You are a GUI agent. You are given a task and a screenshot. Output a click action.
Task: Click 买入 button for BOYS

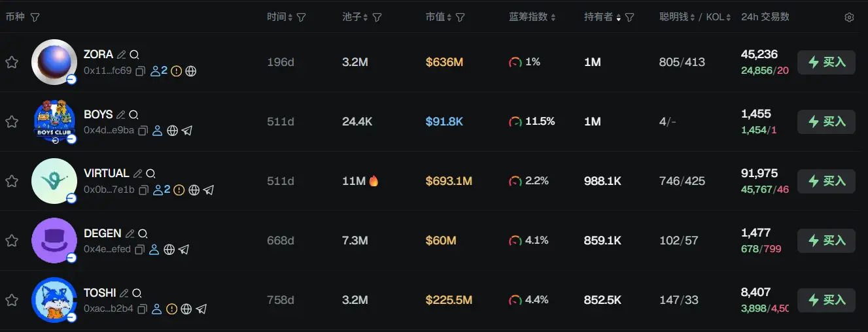pos(826,122)
